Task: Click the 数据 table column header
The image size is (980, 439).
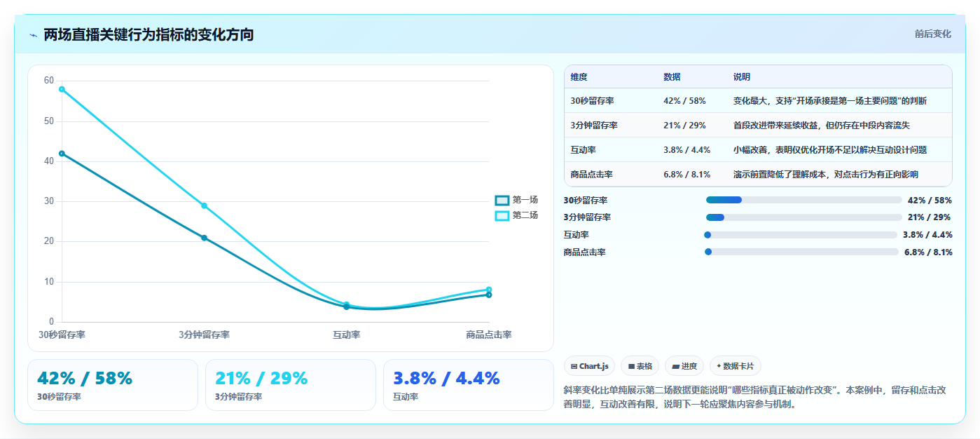Action: 672,76
